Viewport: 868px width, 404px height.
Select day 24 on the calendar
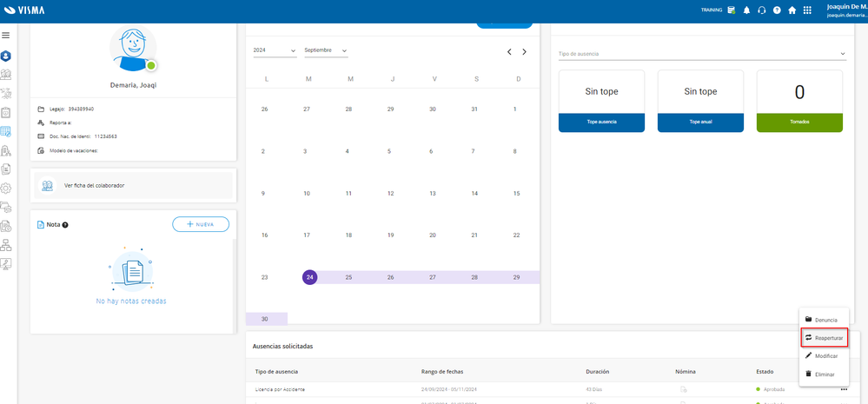[x=310, y=277]
